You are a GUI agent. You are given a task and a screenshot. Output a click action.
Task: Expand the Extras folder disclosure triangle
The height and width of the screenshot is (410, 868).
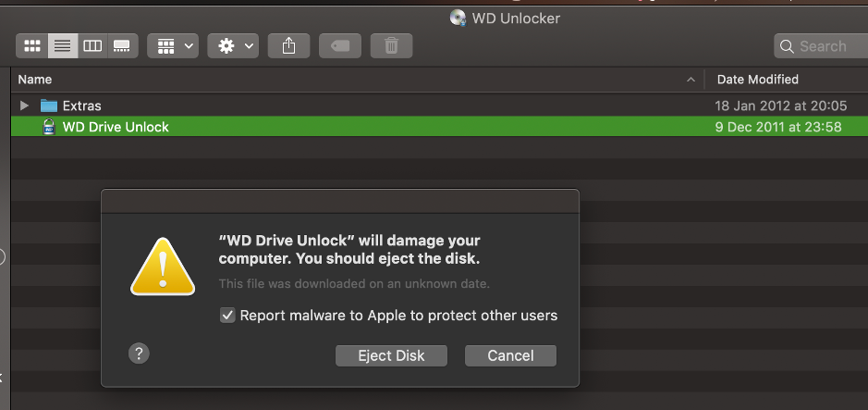25,106
